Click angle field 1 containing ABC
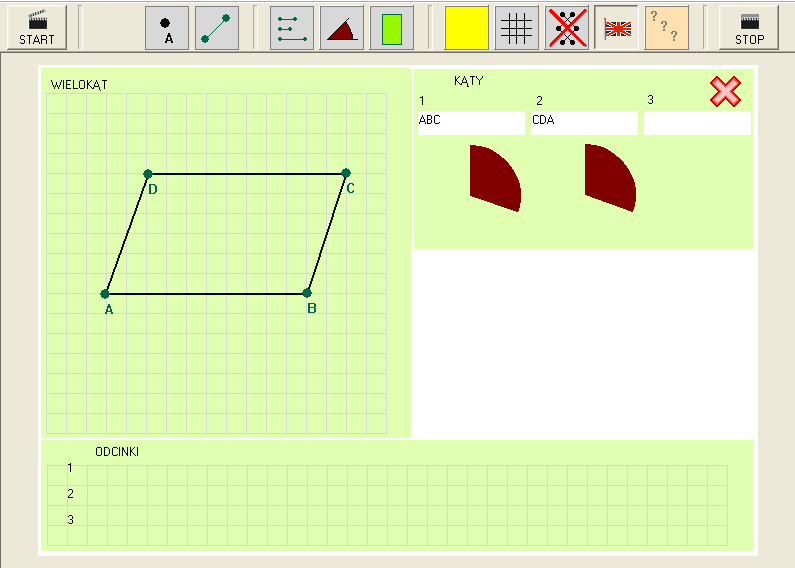The width and height of the screenshot is (795, 568). coord(471,123)
